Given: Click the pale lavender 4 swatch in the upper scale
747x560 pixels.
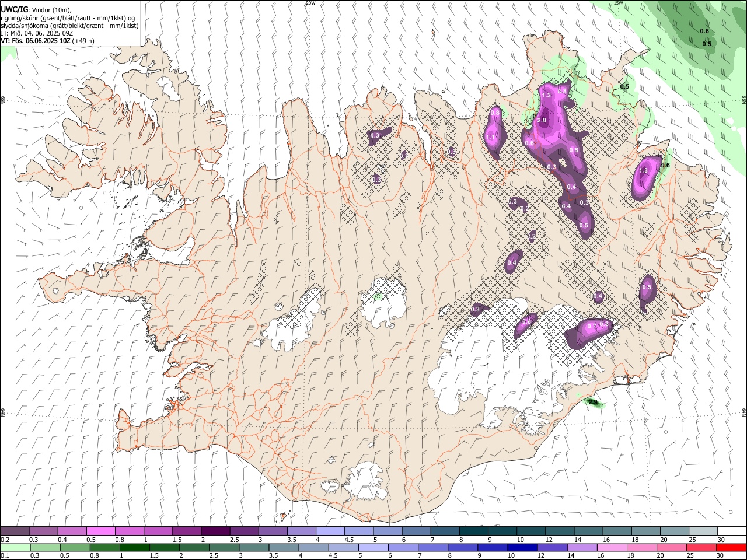Looking at the screenshot, I should coord(330,531).
